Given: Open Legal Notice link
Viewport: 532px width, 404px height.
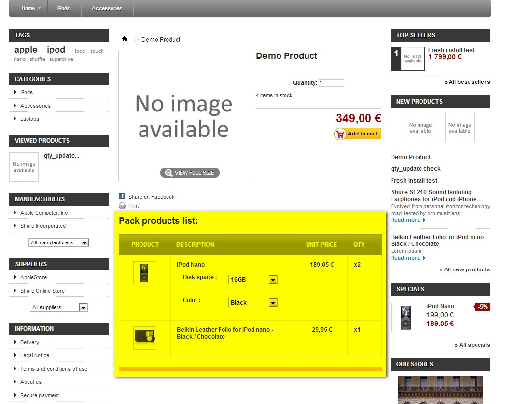Looking at the screenshot, I should (x=34, y=355).
